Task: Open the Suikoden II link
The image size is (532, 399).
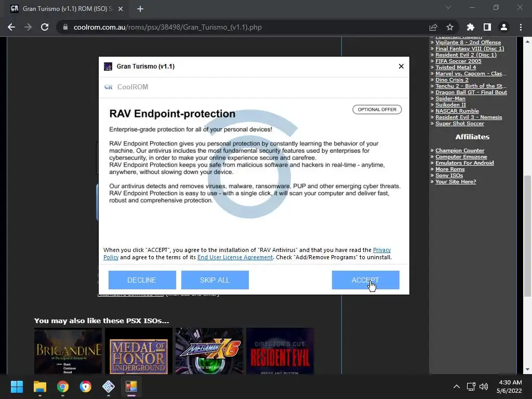Action: tap(450, 104)
